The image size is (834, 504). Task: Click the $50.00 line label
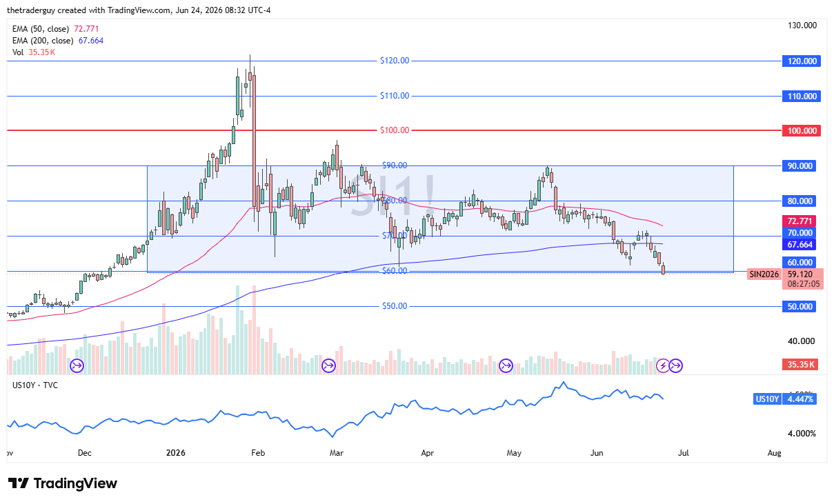coord(395,306)
